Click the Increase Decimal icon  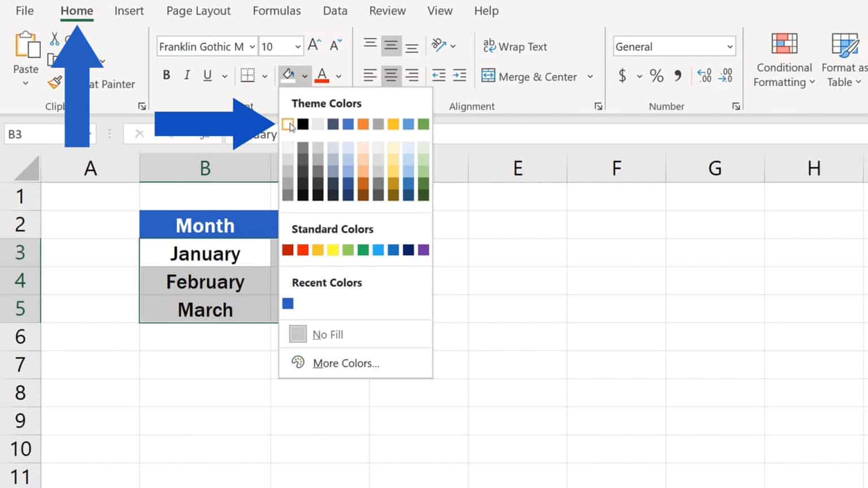pyautogui.click(x=704, y=75)
